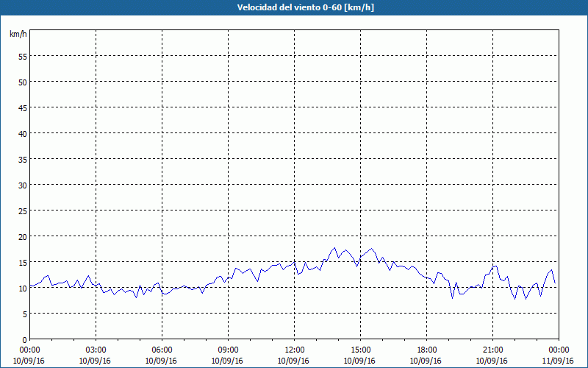This screenshot has height=368, width=588.
Task: Click the 'km/h' axis unit label
Action: 18,34
